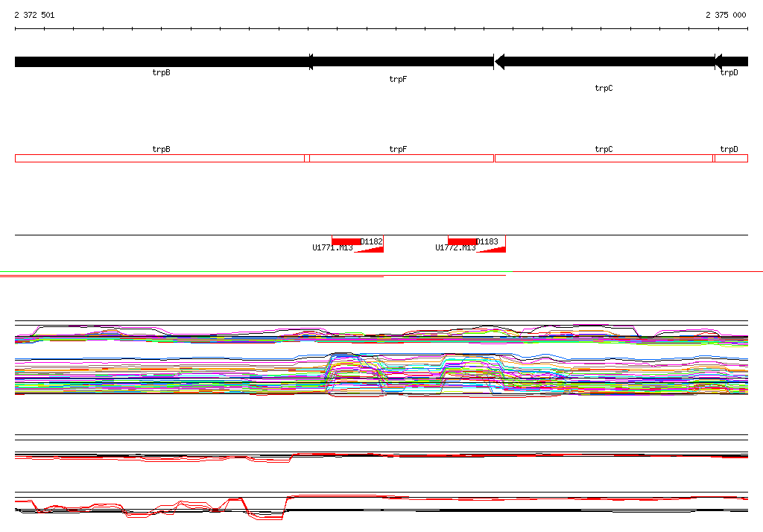Click the trpB label under black arrow
Image resolution: width=763 pixels, height=532 pixels.
(x=161, y=72)
